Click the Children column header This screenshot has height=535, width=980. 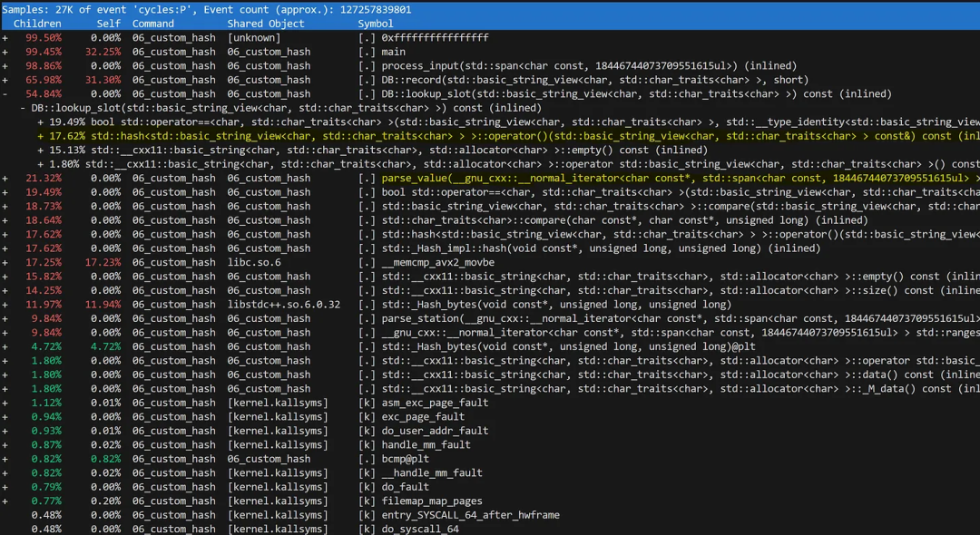pos(37,24)
